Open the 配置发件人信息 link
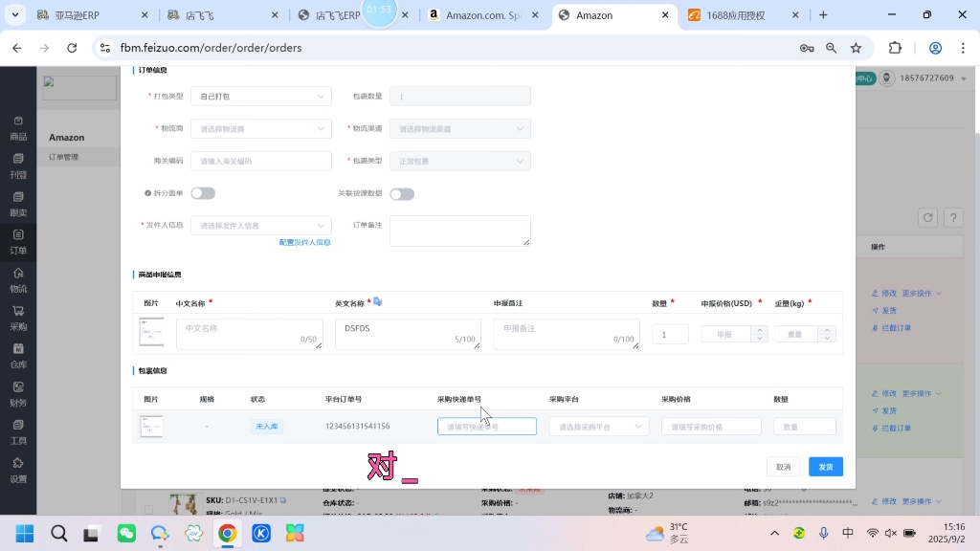 pyautogui.click(x=305, y=242)
